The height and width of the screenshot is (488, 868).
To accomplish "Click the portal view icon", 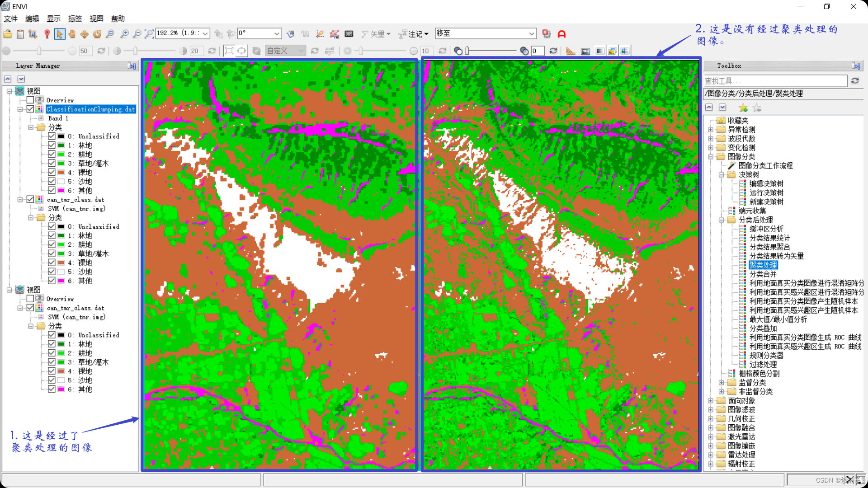I will coord(585,51).
